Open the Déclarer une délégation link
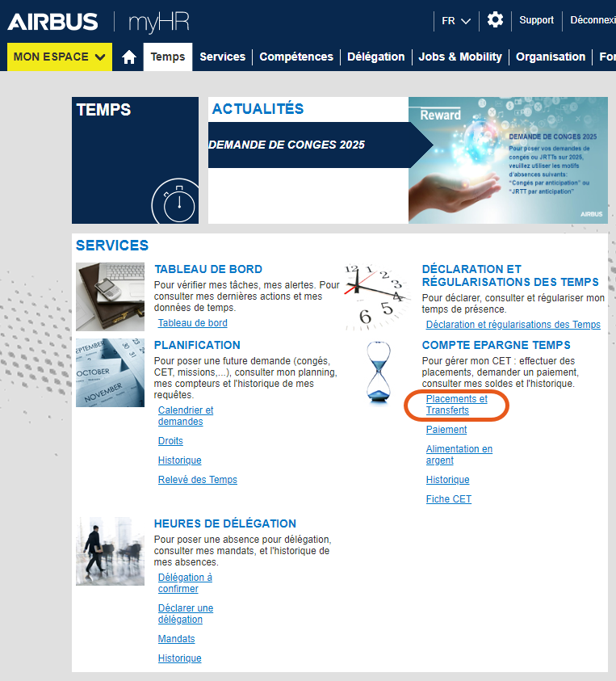 coord(186,614)
